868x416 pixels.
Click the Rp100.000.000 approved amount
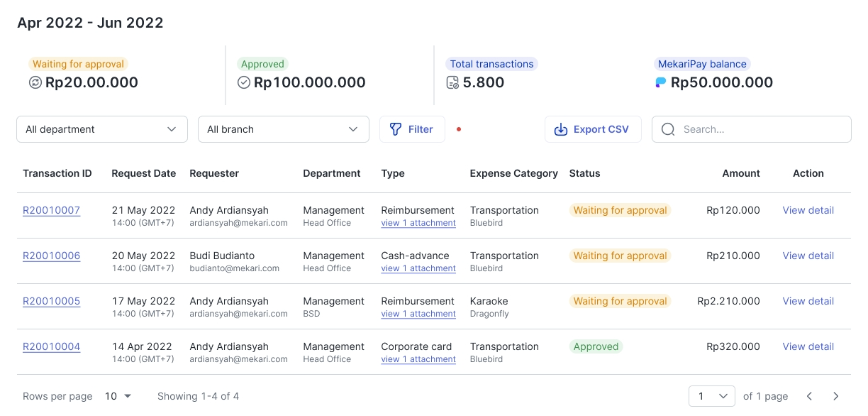310,82
